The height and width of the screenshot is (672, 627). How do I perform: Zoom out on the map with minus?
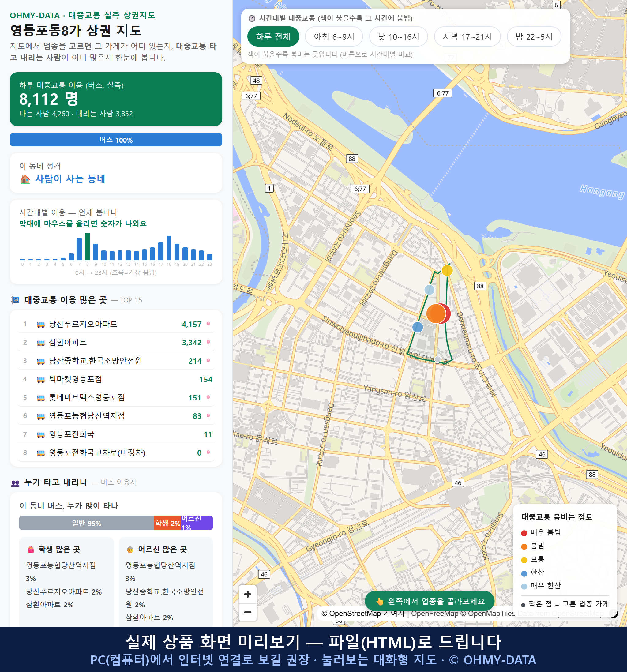[247, 612]
